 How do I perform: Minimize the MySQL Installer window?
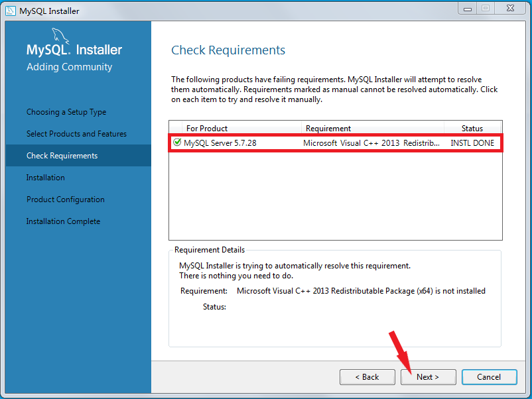tap(468, 9)
